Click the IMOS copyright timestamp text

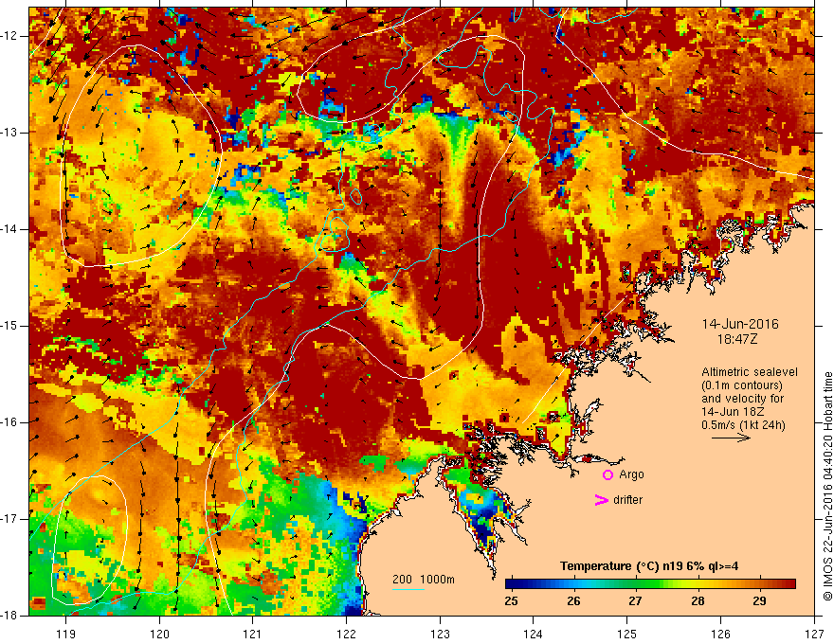(827, 486)
